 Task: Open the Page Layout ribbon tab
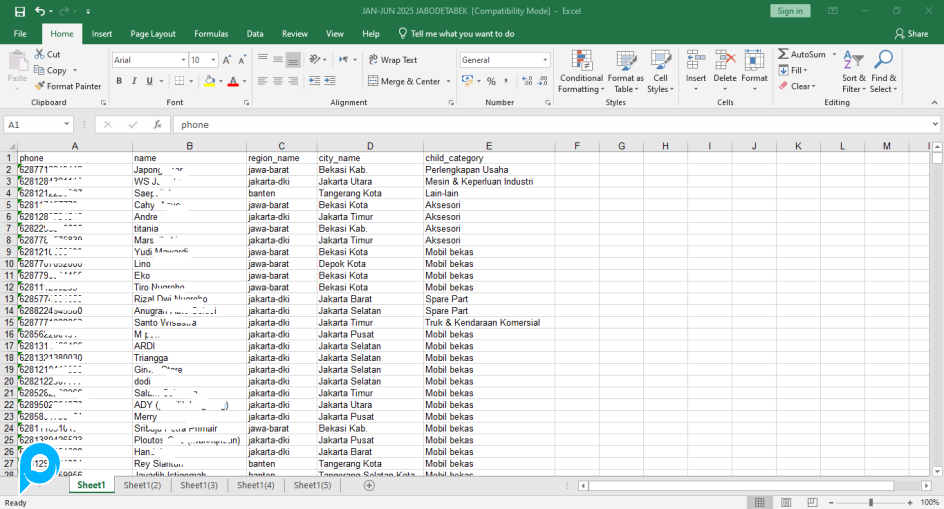point(152,33)
